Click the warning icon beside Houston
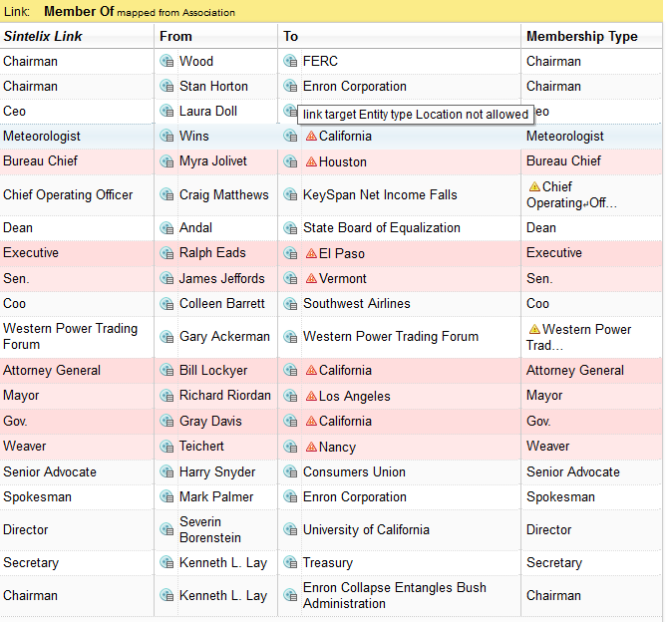The image size is (672, 622). [311, 161]
